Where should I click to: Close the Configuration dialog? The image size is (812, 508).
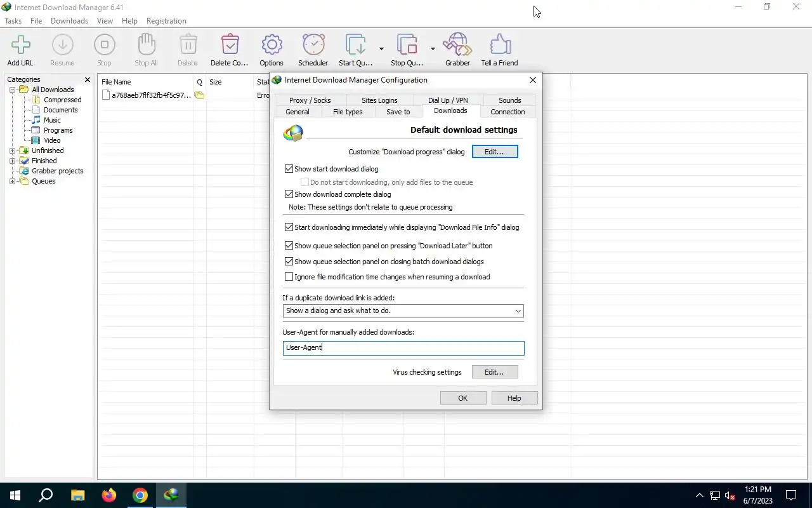[x=533, y=80]
